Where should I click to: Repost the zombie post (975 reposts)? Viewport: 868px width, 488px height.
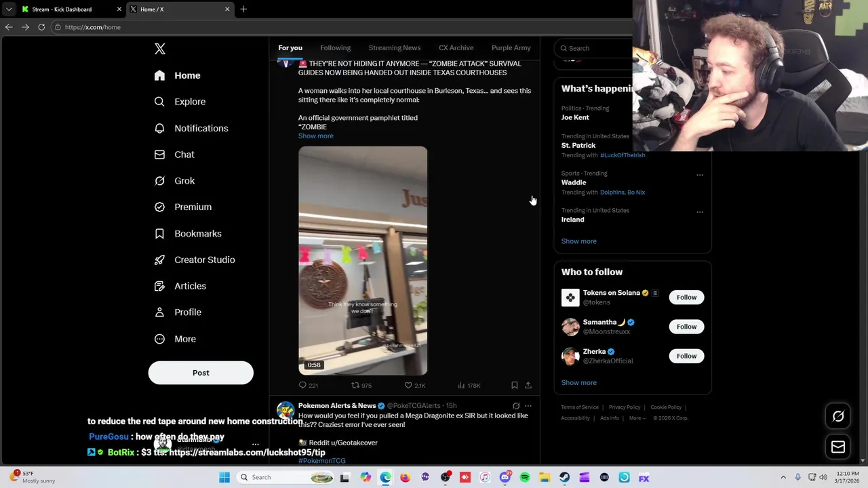(361, 386)
